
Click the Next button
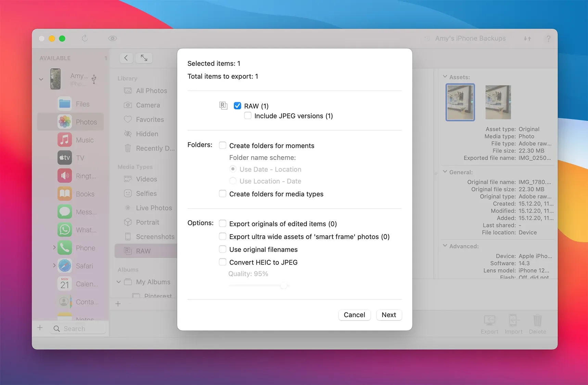(389, 315)
